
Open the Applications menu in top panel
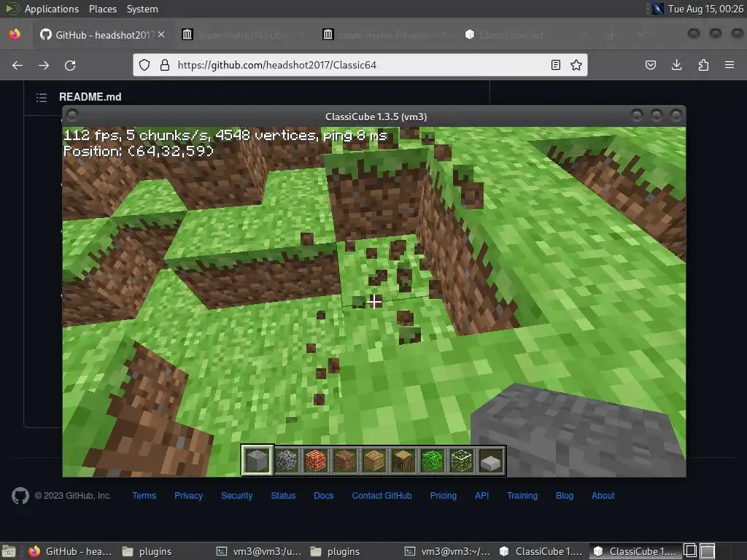click(x=52, y=9)
